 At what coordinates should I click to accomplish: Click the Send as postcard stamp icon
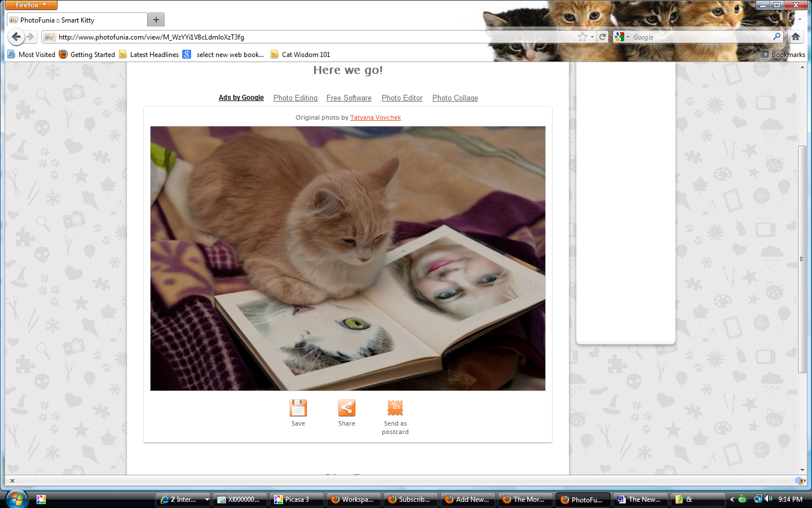pos(395,408)
